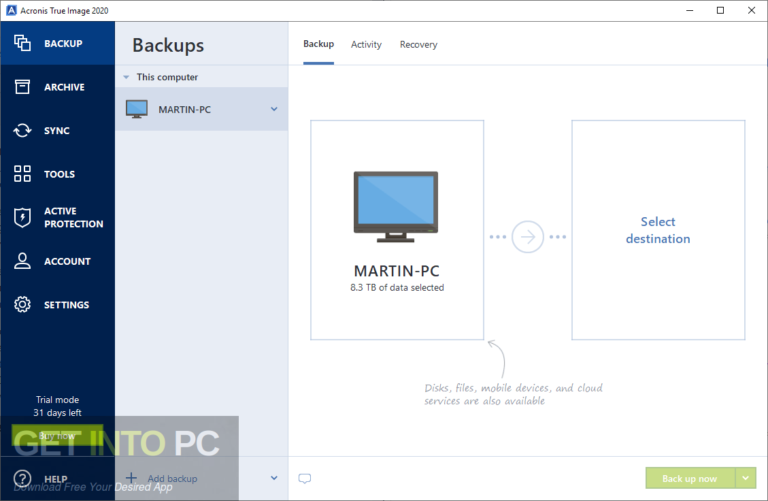Image resolution: width=768 pixels, height=501 pixels.
Task: Open the Help question mark icon
Action: click(x=22, y=478)
